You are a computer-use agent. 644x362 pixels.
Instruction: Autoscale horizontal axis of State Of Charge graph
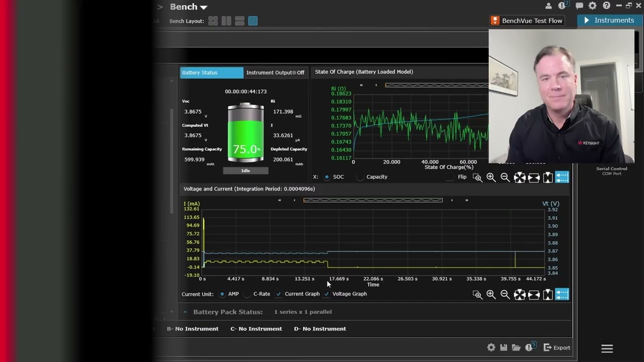pyautogui.click(x=534, y=177)
